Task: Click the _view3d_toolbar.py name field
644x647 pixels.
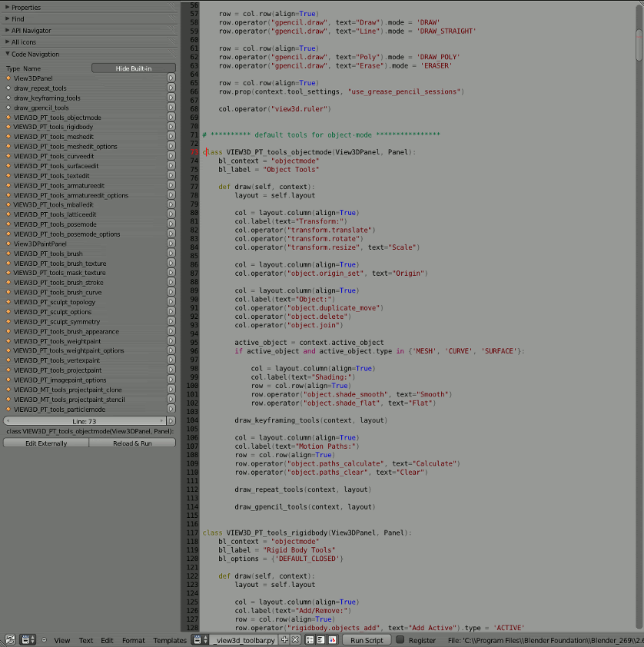Action: (x=245, y=640)
